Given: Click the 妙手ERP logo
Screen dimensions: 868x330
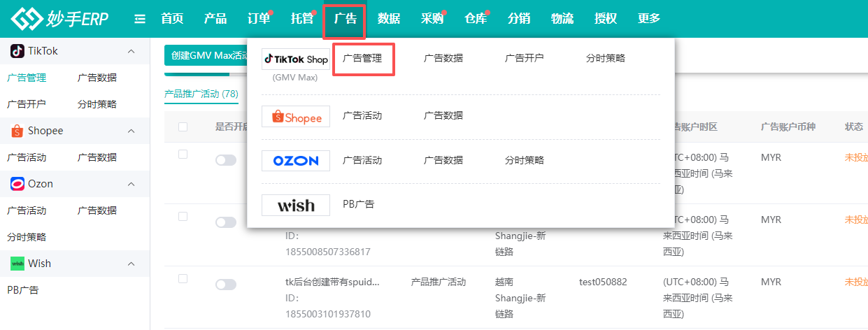Looking at the screenshot, I should [60, 19].
